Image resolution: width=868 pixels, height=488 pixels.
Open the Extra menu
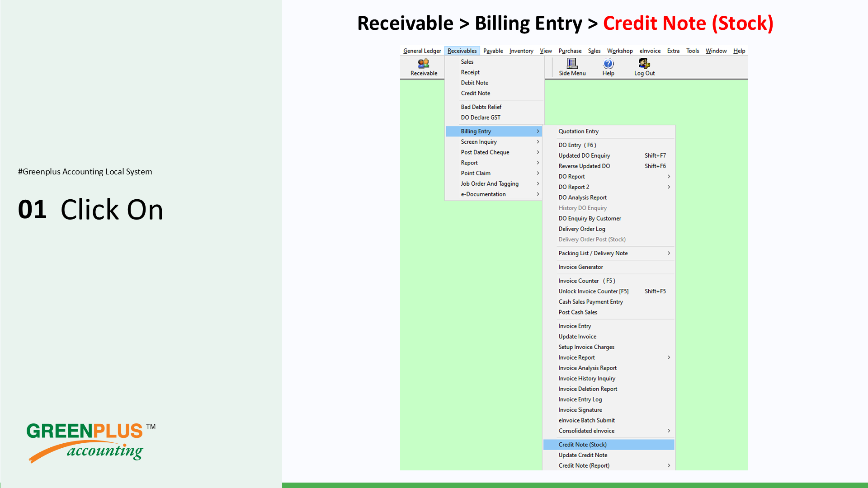(x=673, y=51)
